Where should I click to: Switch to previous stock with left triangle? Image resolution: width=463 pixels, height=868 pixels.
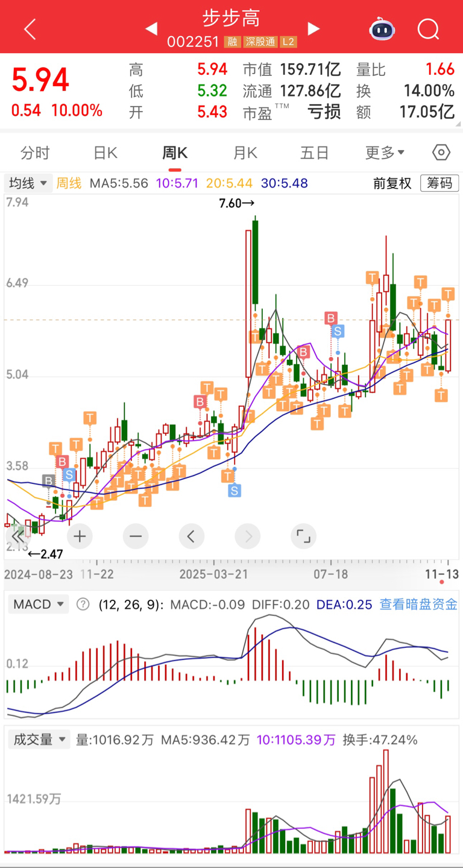(x=151, y=28)
